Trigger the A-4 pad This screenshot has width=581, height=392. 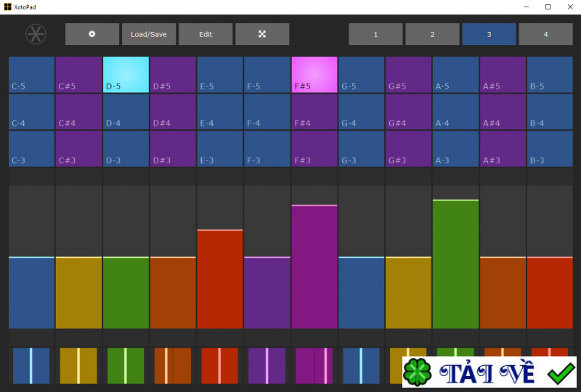point(456,112)
